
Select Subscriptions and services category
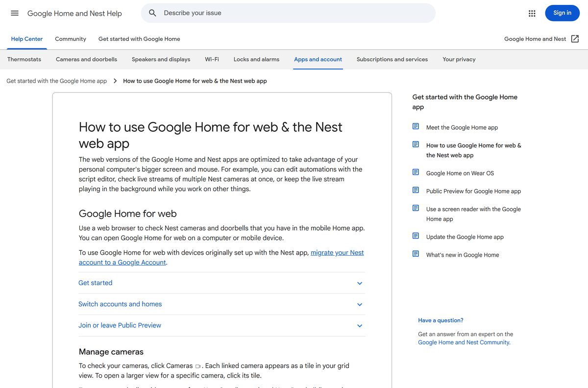(x=392, y=59)
